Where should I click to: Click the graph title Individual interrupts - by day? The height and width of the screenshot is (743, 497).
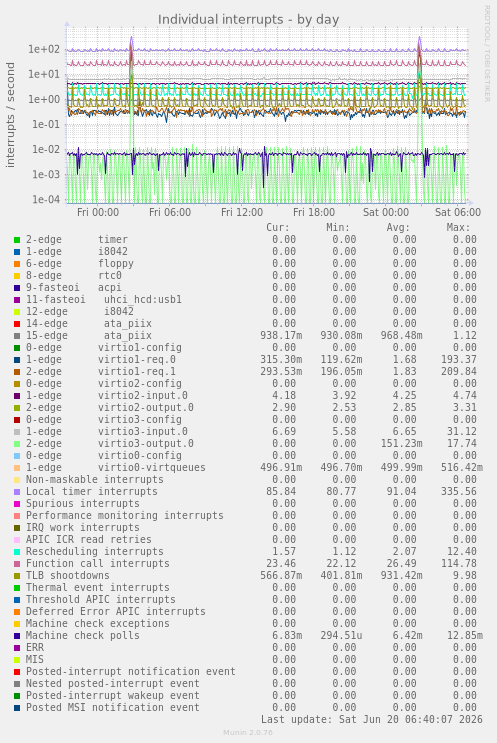point(248,20)
